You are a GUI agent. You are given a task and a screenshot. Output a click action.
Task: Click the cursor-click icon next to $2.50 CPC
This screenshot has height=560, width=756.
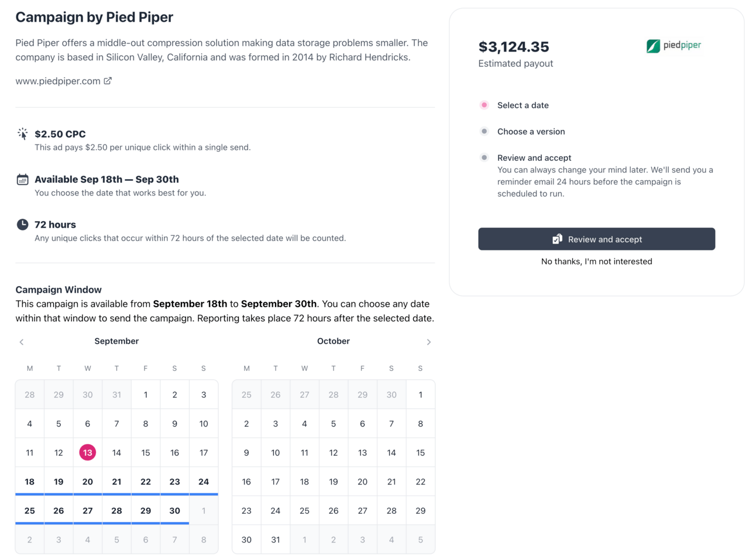22,134
